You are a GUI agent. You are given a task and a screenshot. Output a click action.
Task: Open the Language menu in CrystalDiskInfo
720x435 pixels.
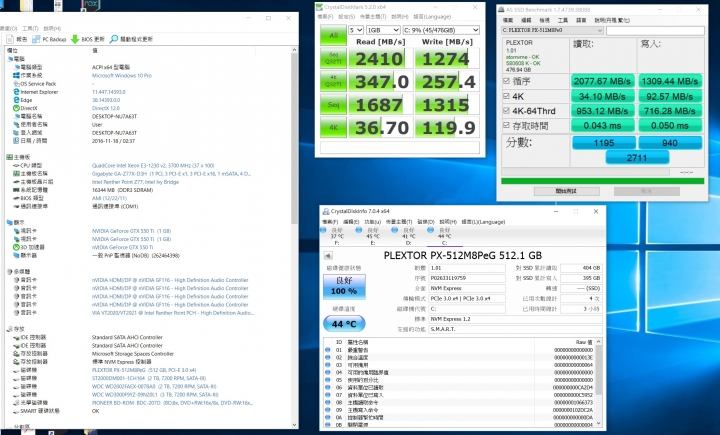coord(483,222)
